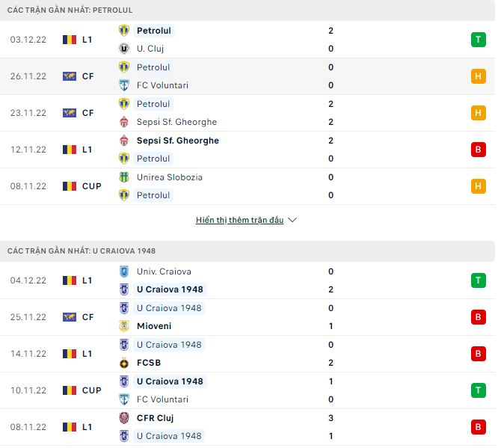Click the 'Hiển thị thêm trận đấu' link

point(239,221)
